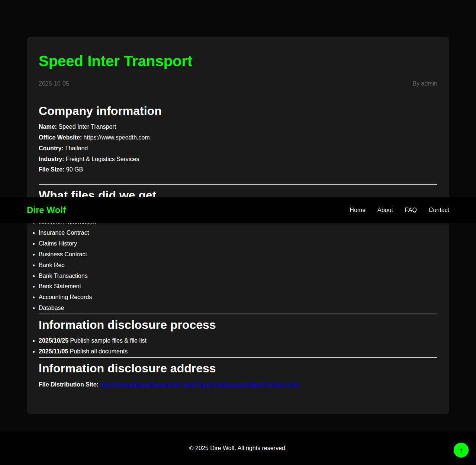The height and width of the screenshot is (465, 476).
Task: Go to the About page
Action: 385,210
